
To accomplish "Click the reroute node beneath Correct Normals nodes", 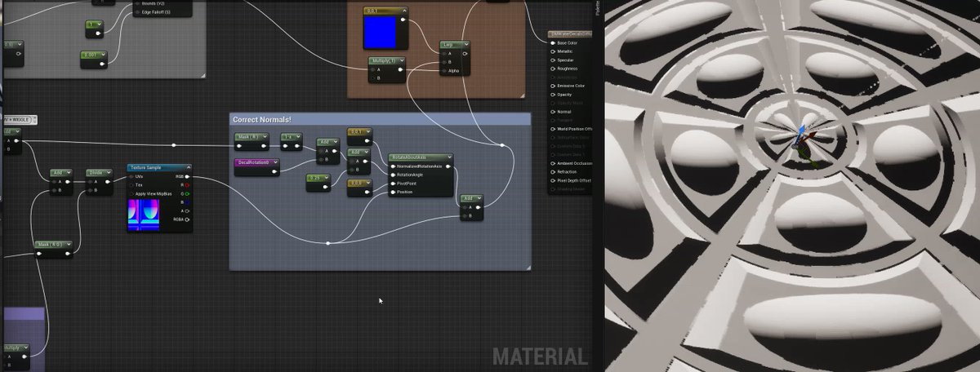I will pos(327,243).
